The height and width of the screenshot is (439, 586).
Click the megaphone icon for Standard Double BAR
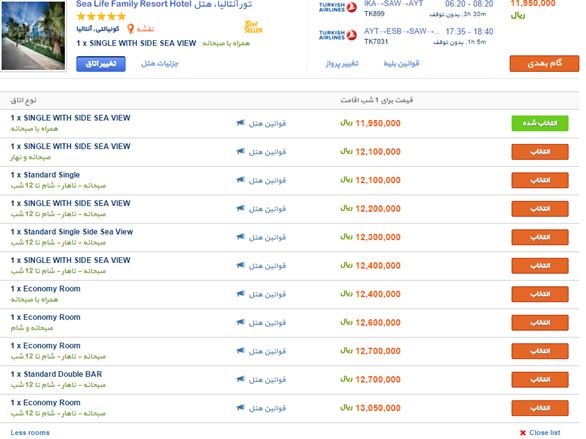point(241,379)
